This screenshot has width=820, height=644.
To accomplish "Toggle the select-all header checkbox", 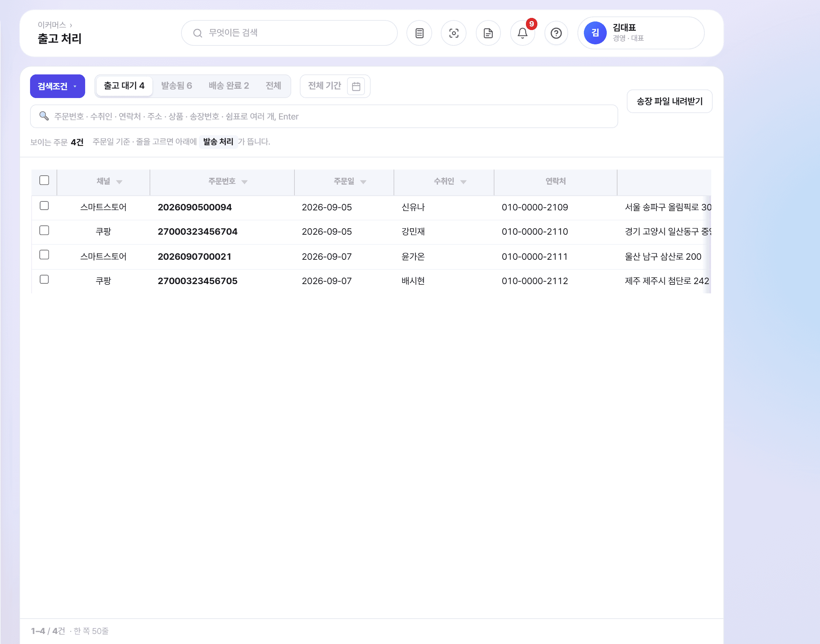I will (x=44, y=180).
